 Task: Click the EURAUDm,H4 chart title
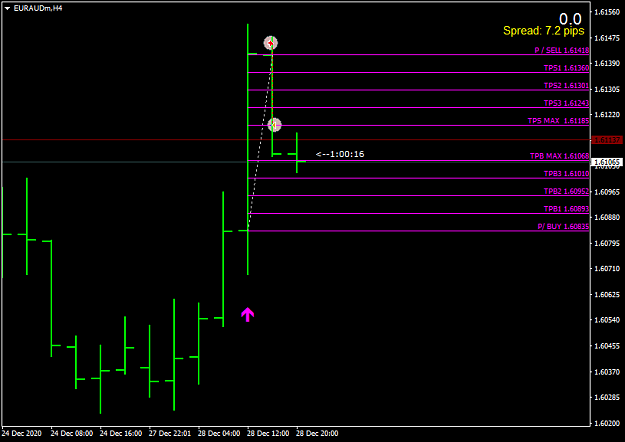(x=38, y=8)
